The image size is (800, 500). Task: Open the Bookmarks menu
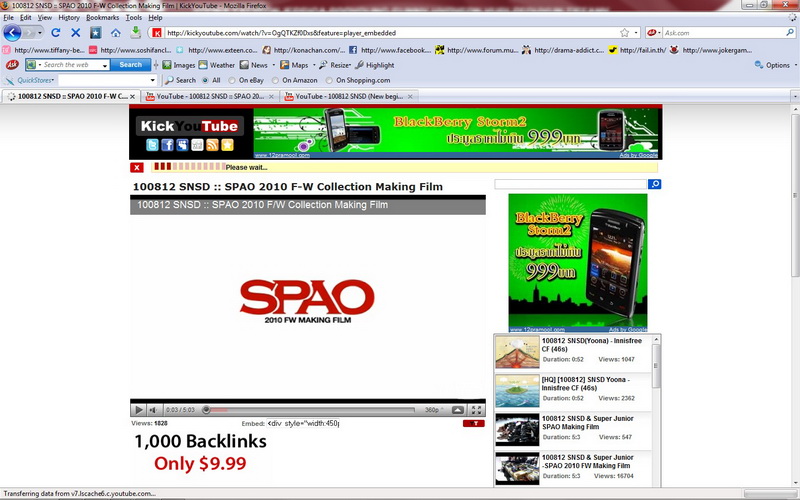coord(103,17)
